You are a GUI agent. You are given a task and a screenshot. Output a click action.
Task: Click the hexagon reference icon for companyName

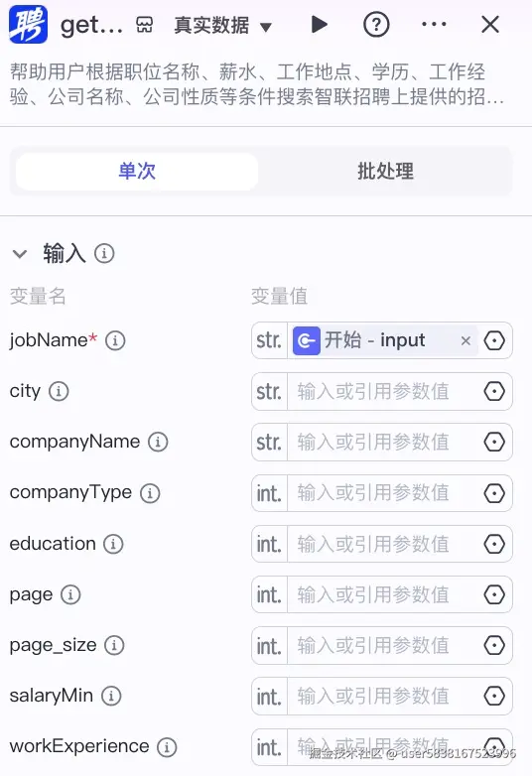pyautogui.click(x=494, y=442)
